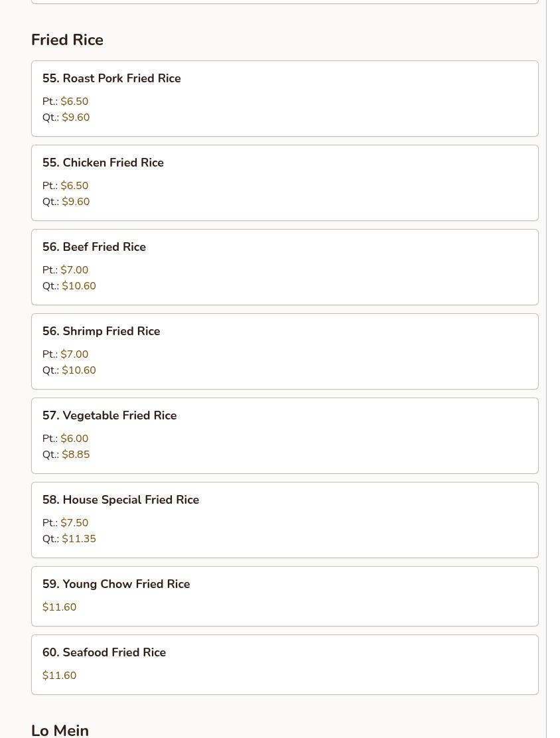Click Vegetable Fried Rice $8.85 quart price
Screen dimensions: 560x738
[x=76, y=455]
